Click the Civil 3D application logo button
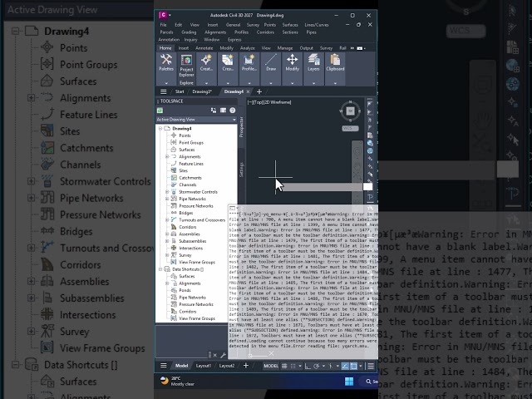The image size is (532, 399). pos(163,15)
